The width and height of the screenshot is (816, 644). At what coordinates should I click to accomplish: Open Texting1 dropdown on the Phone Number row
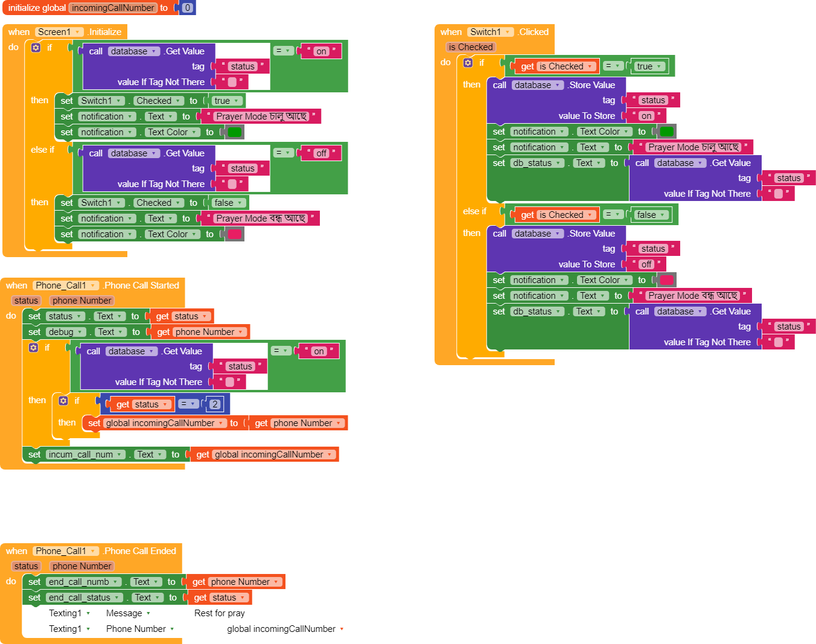coord(69,629)
